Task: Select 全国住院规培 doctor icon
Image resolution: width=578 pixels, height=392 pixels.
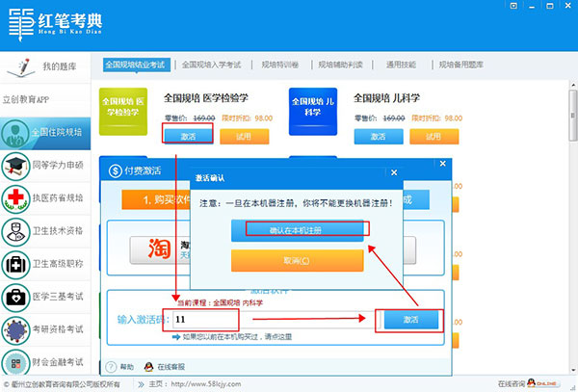Action: tap(14, 133)
